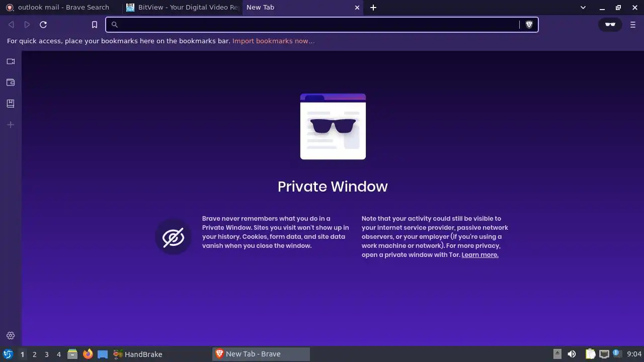Select the New Tab - Brave taskbar entry
The width and height of the screenshot is (644, 362).
(261, 354)
